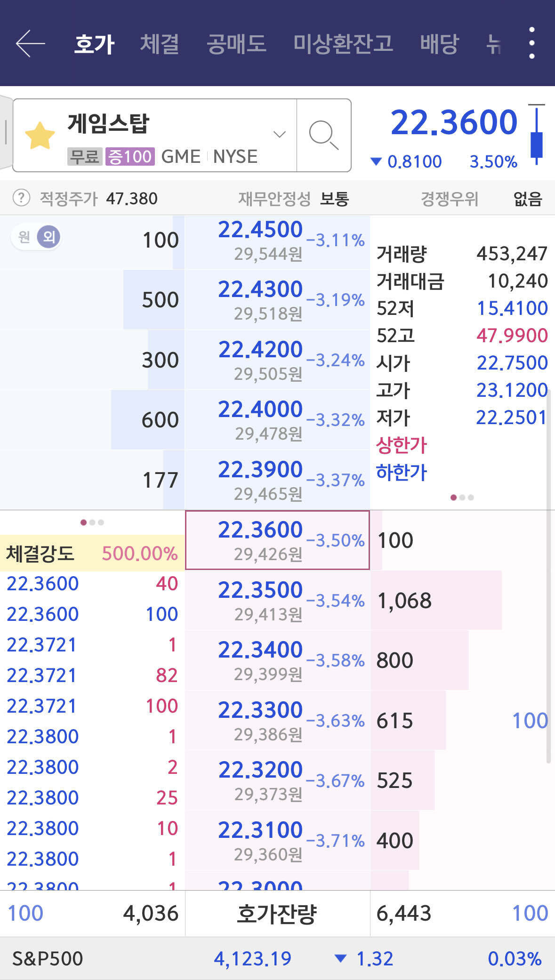
Task: Tap the 고가 23.1200 value
Action: (512, 390)
